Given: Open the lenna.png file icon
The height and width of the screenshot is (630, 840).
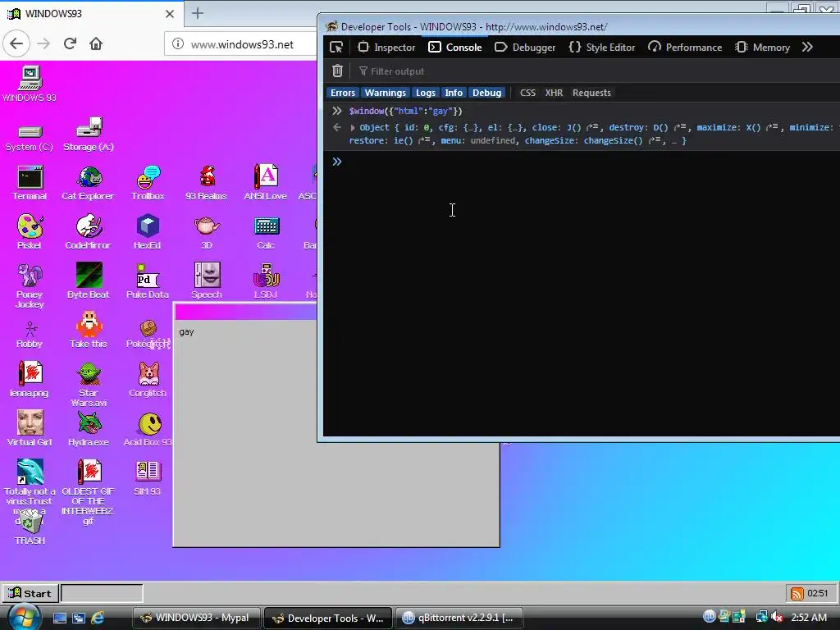Looking at the screenshot, I should (30, 379).
